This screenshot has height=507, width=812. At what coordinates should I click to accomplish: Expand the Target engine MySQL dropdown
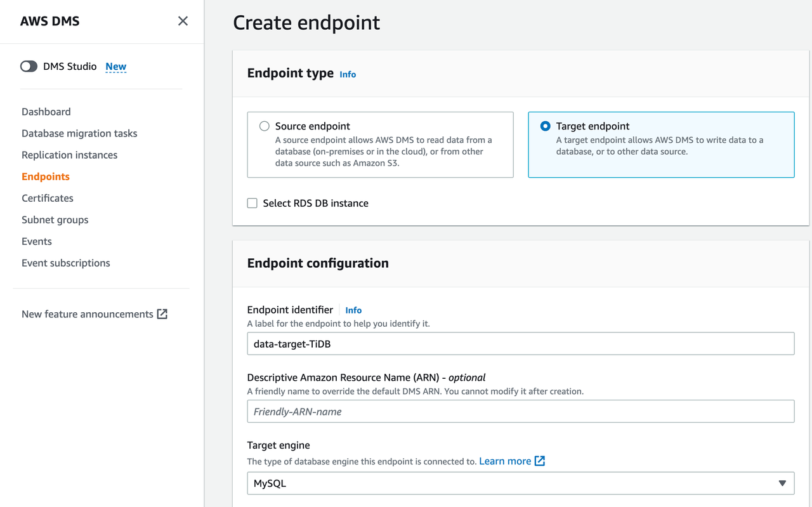tap(521, 483)
